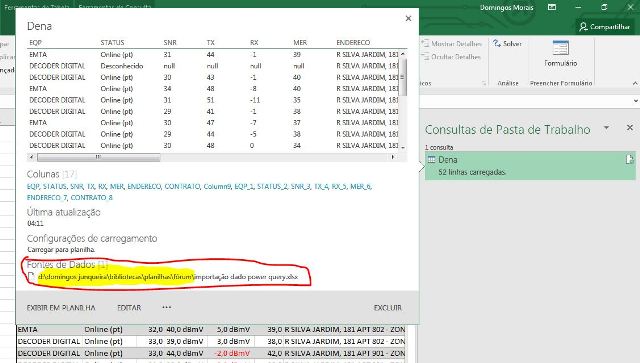The width and height of the screenshot is (640, 363).
Task: Open the more options ellipsis
Action: point(167,307)
